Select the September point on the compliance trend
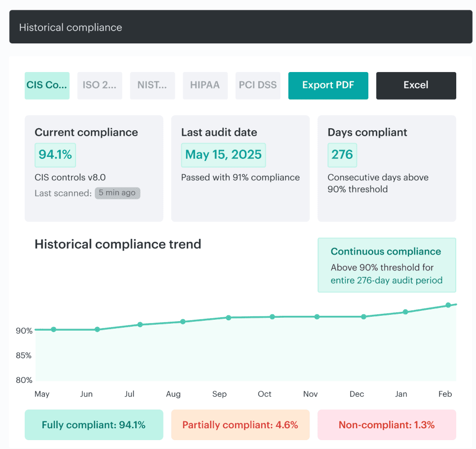 228,318
